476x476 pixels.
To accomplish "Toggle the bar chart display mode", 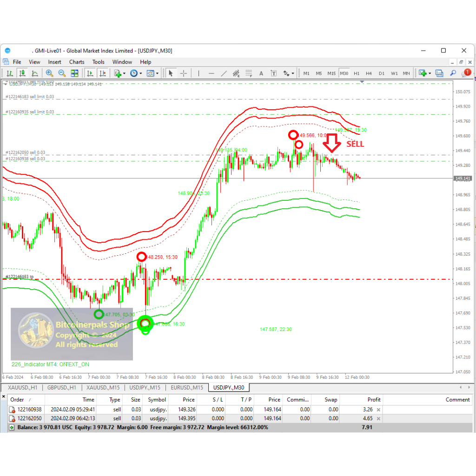I will pyautogui.click(x=9, y=73).
